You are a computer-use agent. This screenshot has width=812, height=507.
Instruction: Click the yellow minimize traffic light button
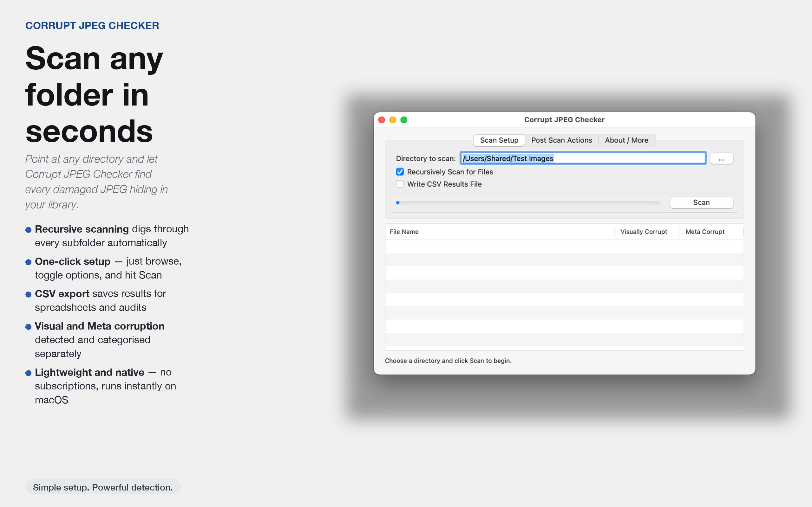(393, 120)
